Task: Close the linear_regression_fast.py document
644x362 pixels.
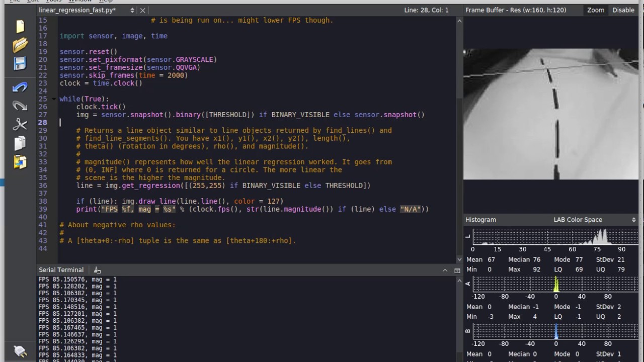Action: pos(143,10)
